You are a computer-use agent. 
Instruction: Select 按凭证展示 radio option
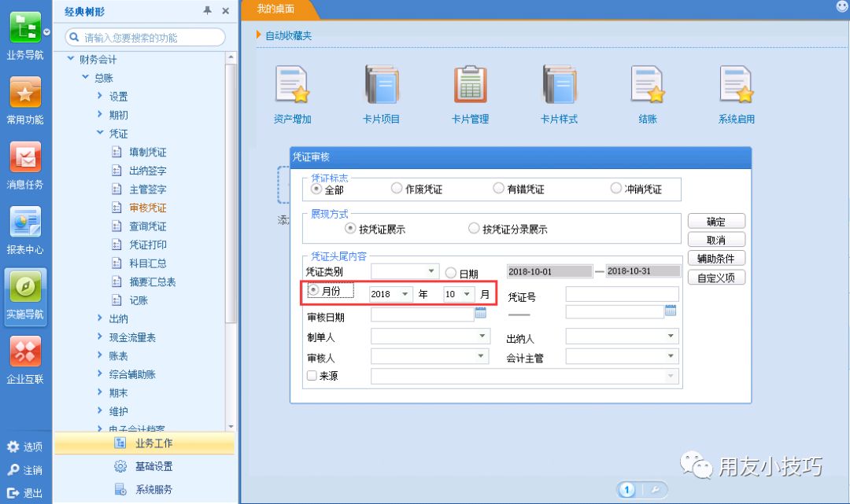click(350, 229)
